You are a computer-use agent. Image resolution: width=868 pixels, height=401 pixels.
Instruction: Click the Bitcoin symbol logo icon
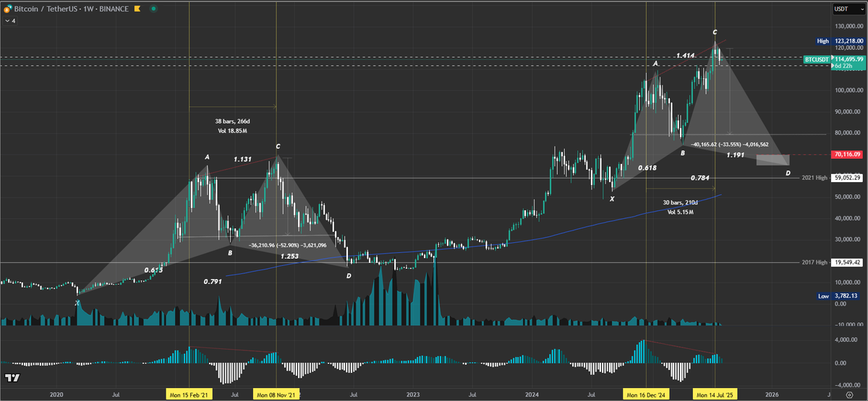(x=7, y=9)
